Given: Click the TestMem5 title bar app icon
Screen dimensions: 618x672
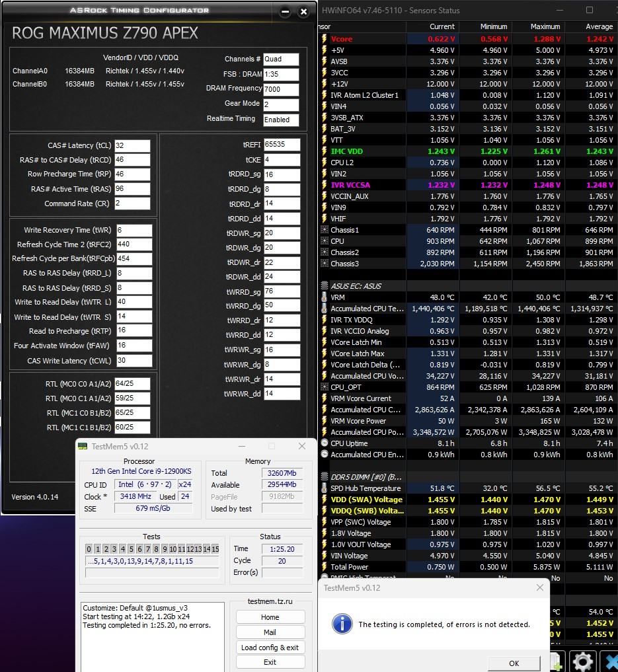Looking at the screenshot, I should (83, 446).
